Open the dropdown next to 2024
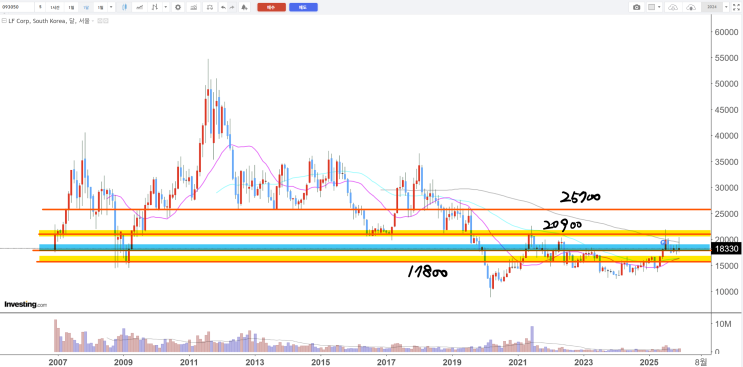This screenshot has width=743, height=367. [726, 7]
